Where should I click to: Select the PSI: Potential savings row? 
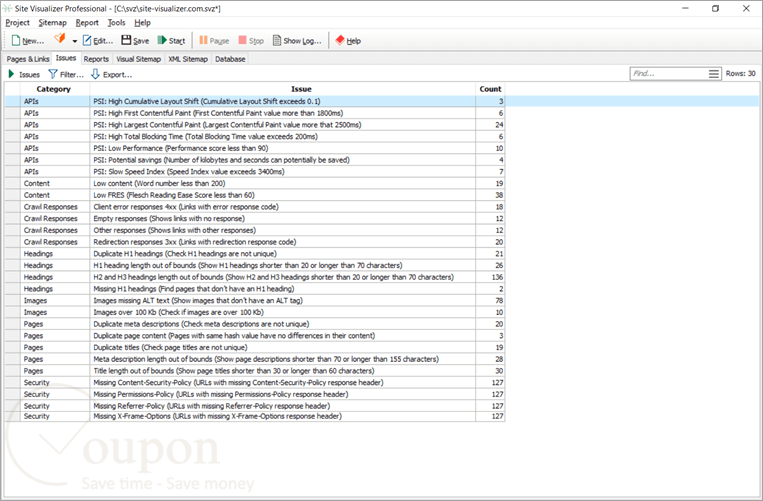coord(255,160)
